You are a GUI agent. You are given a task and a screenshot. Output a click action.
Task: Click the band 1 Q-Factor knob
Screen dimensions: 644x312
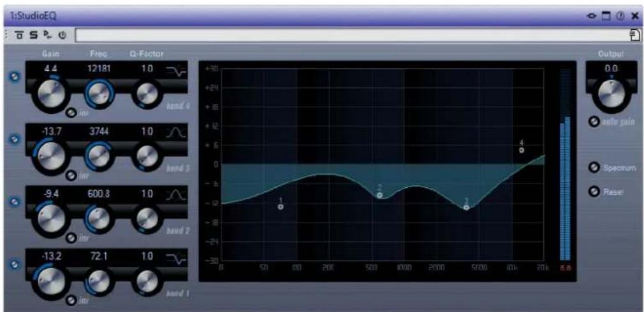pyautogui.click(x=147, y=281)
